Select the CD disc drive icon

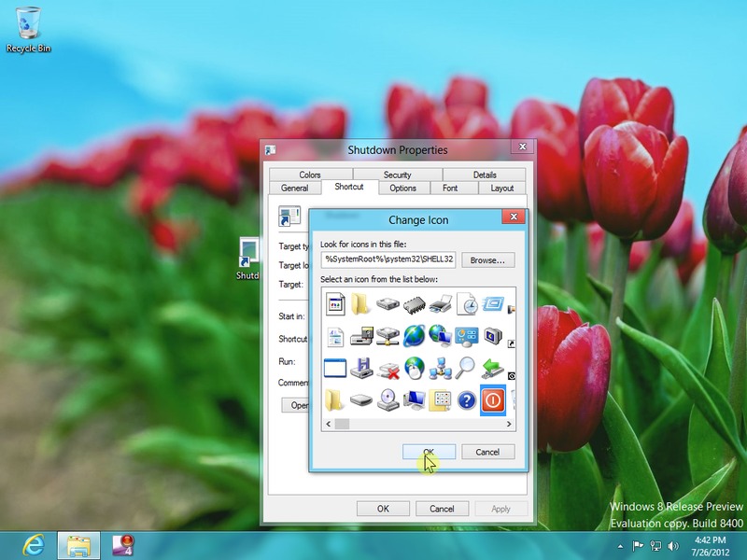tap(388, 400)
